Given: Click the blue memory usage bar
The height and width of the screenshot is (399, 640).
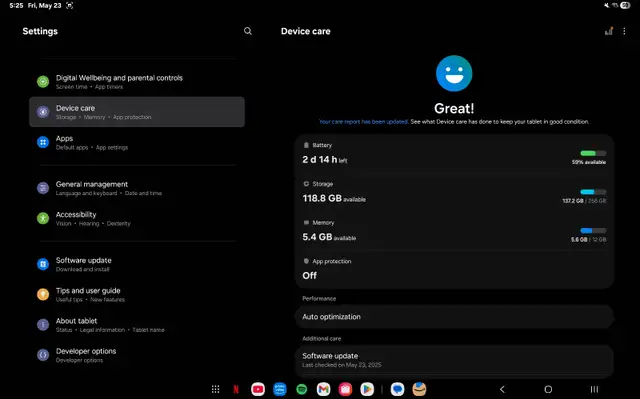Looking at the screenshot, I should pyautogui.click(x=593, y=231).
